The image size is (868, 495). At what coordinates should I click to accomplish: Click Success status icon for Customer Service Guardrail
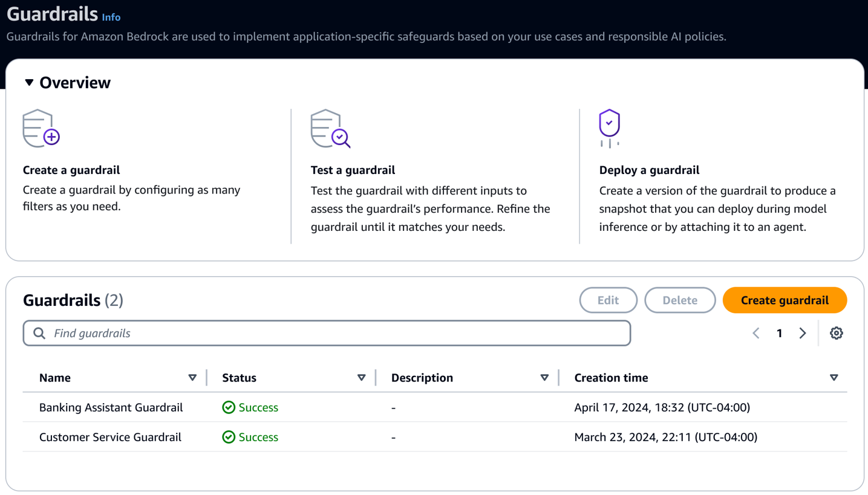point(229,437)
